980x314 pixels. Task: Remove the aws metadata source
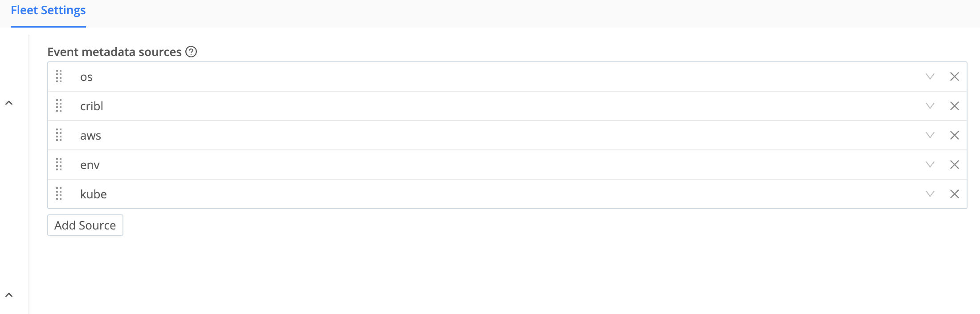tap(955, 135)
